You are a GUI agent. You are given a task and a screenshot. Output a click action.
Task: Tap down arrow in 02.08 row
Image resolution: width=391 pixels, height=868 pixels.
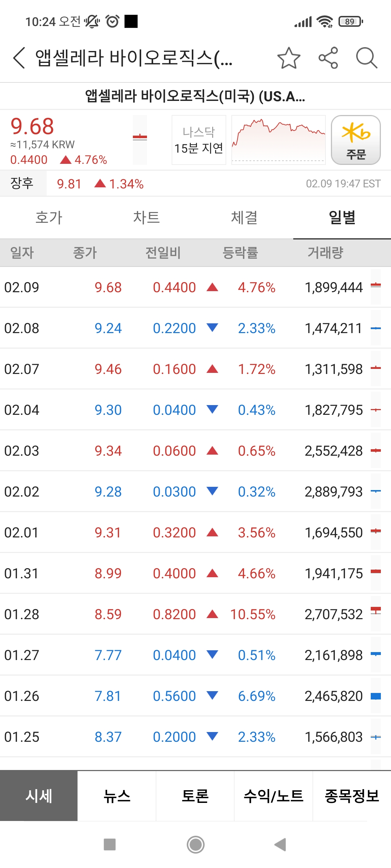[212, 328]
